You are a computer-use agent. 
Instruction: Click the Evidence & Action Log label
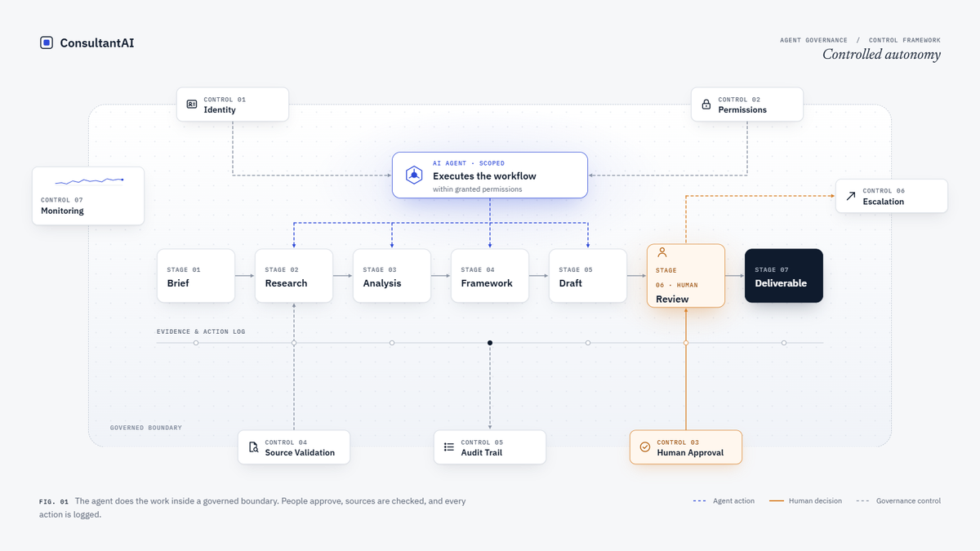[x=201, y=331]
